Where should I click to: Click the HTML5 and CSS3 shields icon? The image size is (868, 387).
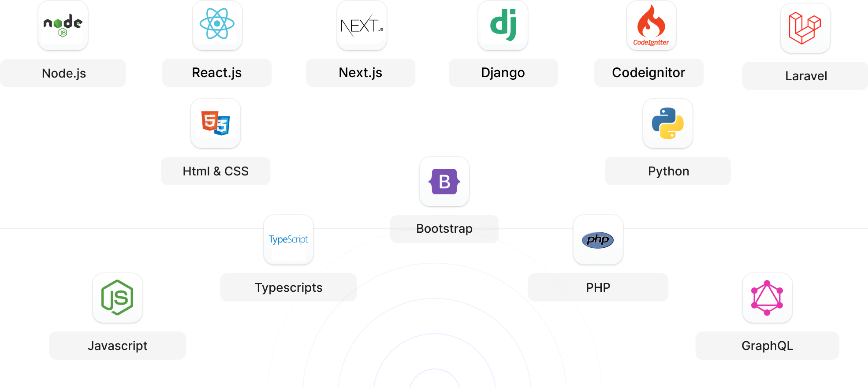[216, 123]
